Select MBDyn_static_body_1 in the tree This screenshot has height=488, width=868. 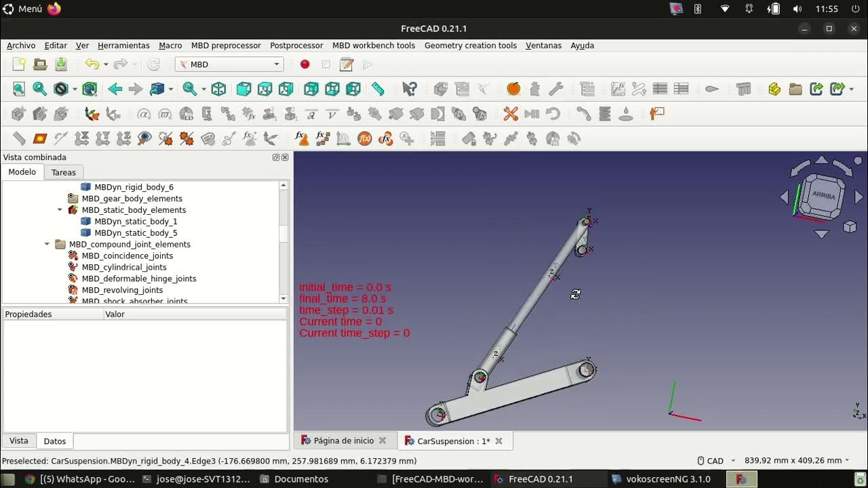coord(136,222)
